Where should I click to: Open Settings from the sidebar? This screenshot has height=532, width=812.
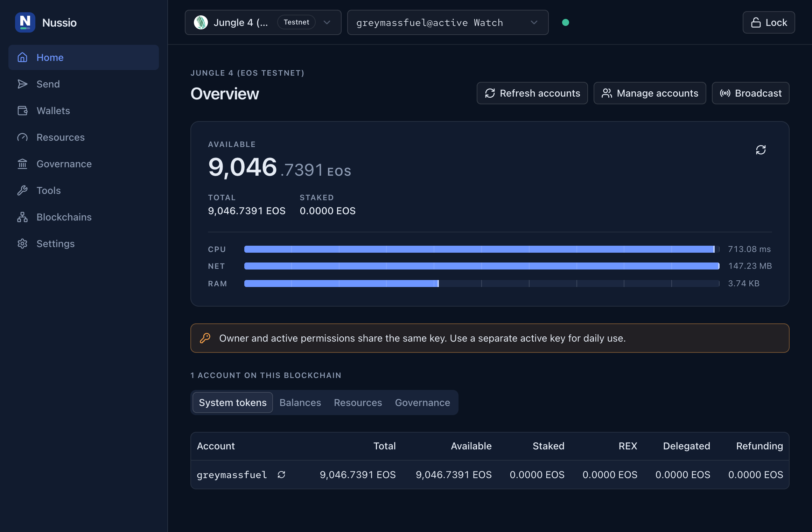point(84,244)
